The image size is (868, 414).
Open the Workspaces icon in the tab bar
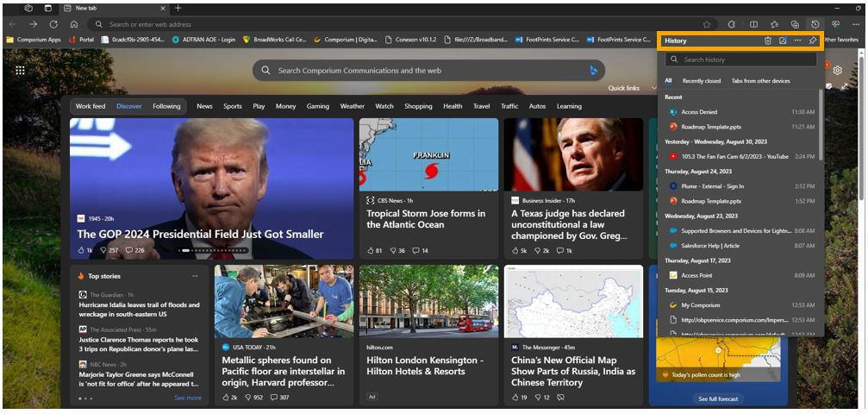tap(29, 9)
